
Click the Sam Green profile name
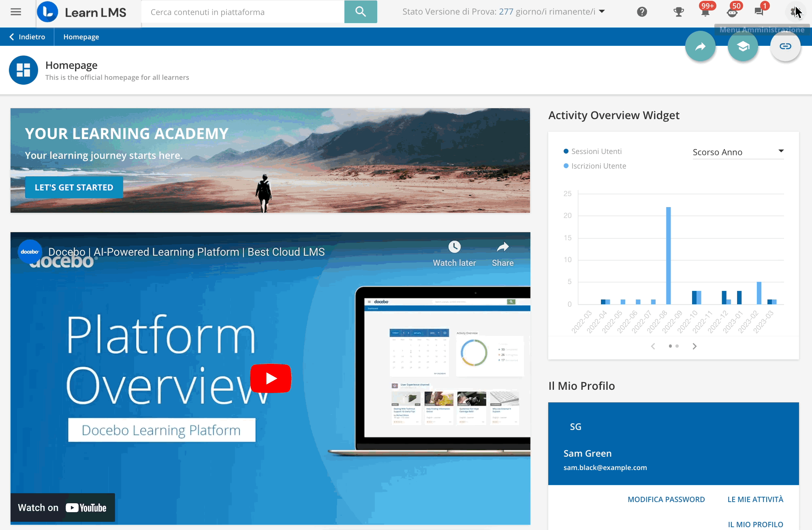pyautogui.click(x=588, y=453)
